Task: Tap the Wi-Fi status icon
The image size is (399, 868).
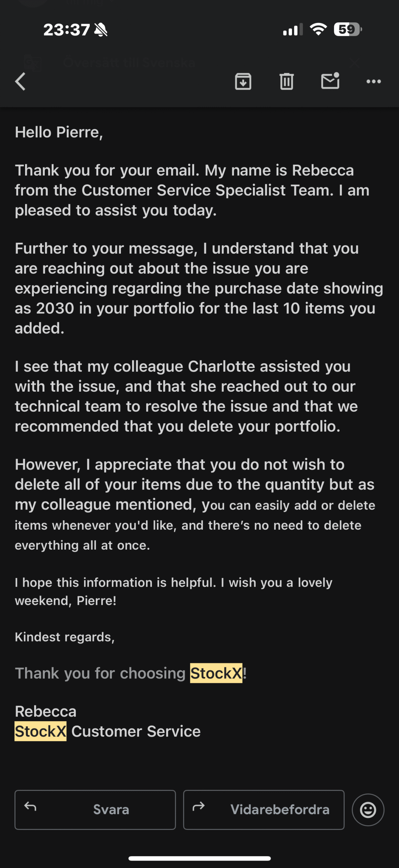Action: point(318,29)
